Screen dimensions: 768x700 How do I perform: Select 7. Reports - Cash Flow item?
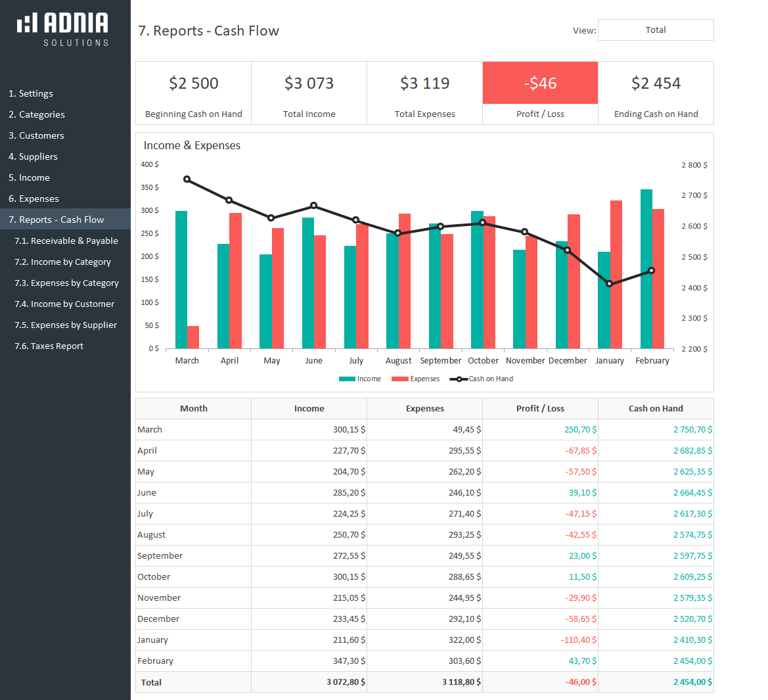point(56,220)
